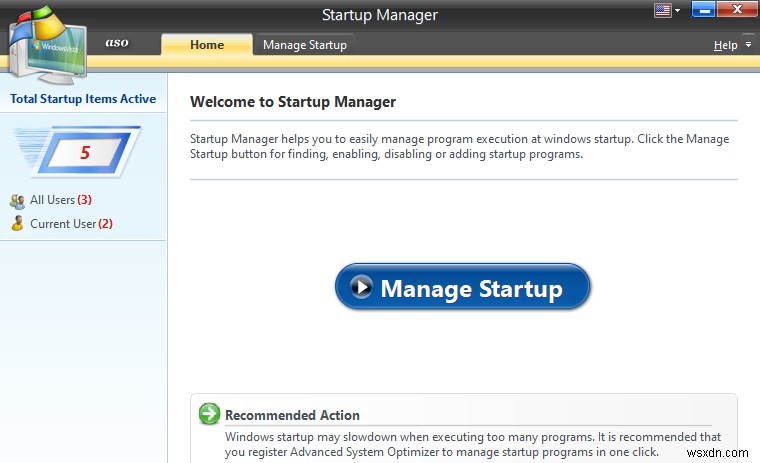Switch to the Manage Startup tab
The image size is (760, 463).
click(x=304, y=45)
